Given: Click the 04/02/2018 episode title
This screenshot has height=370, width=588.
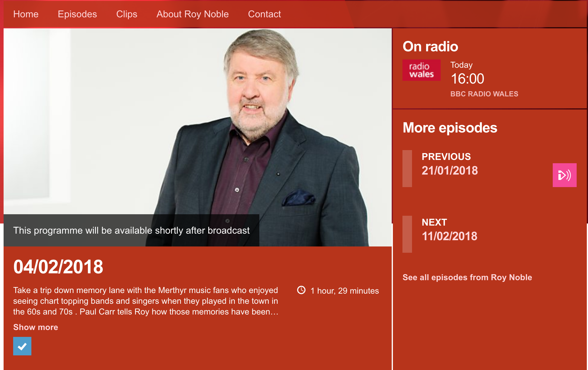Looking at the screenshot, I should point(58,267).
